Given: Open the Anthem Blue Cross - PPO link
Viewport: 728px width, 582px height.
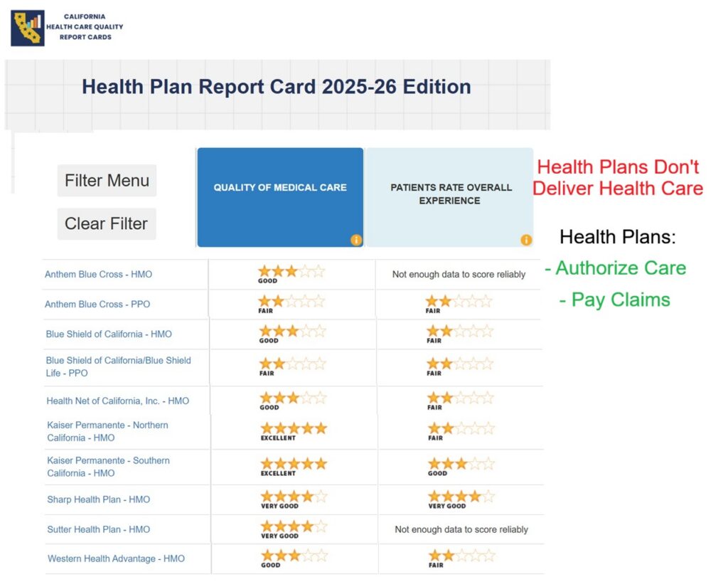Looking at the screenshot, I should pos(97,304).
